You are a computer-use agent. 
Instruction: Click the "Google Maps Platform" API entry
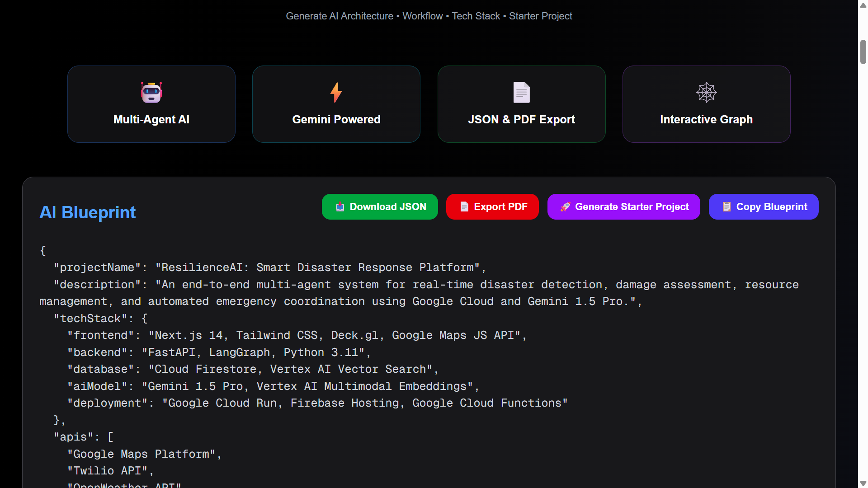145,454
